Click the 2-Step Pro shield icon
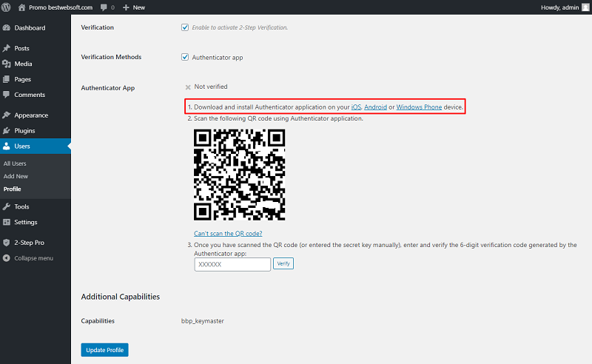The image size is (592, 364). point(7,243)
